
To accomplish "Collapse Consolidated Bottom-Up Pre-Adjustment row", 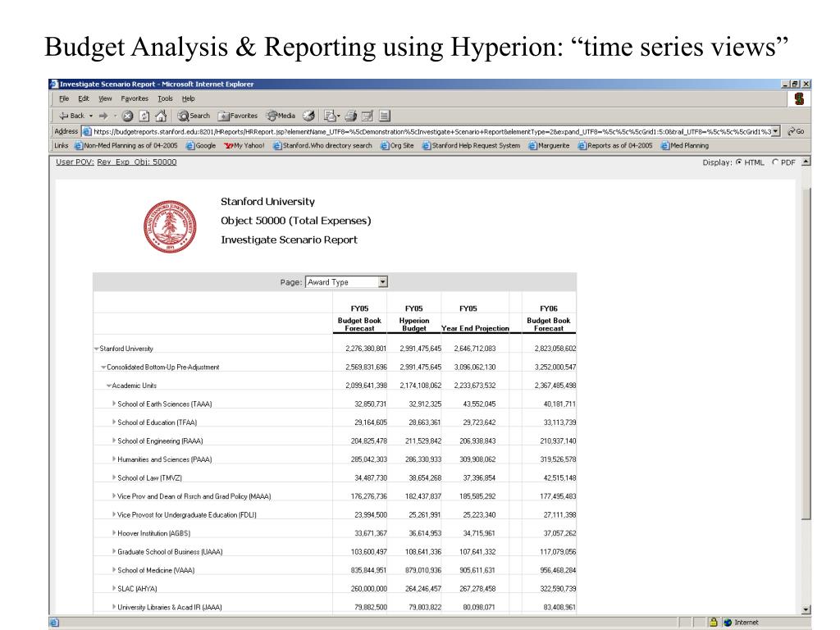I will pyautogui.click(x=103, y=367).
